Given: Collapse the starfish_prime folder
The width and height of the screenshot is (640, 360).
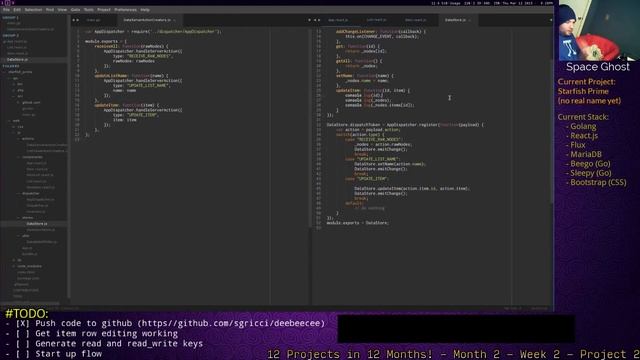Looking at the screenshot, I should 5,72.
